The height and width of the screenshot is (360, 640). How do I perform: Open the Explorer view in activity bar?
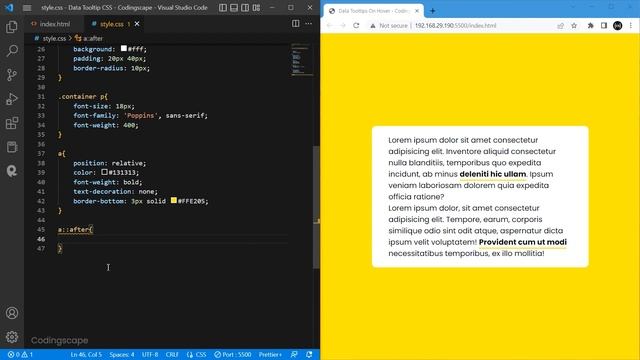[x=12, y=27]
